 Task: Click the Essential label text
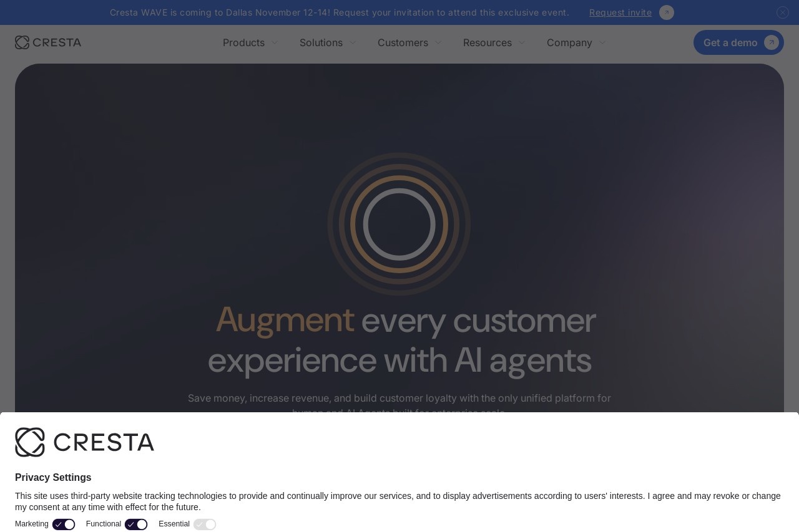tap(174, 524)
